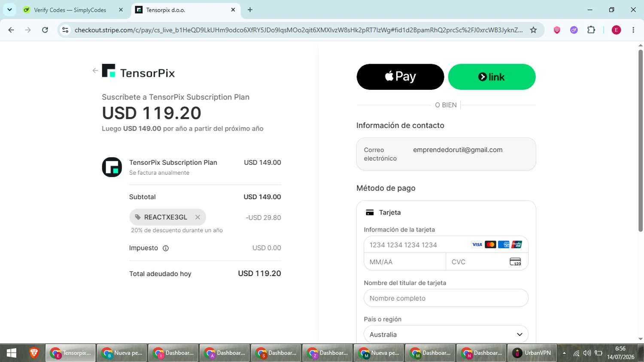Click the TensorPix Subscription Plan product thumbnail
This screenshot has width=644, height=362.
click(112, 167)
